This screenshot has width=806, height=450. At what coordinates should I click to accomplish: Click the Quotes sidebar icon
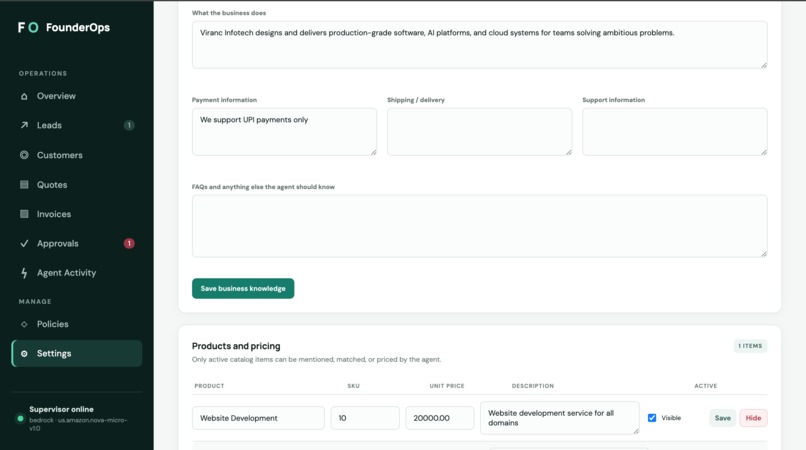coord(24,185)
